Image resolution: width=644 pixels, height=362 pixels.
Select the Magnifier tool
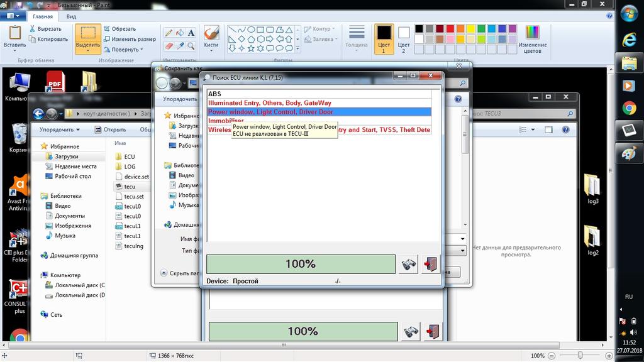191,46
